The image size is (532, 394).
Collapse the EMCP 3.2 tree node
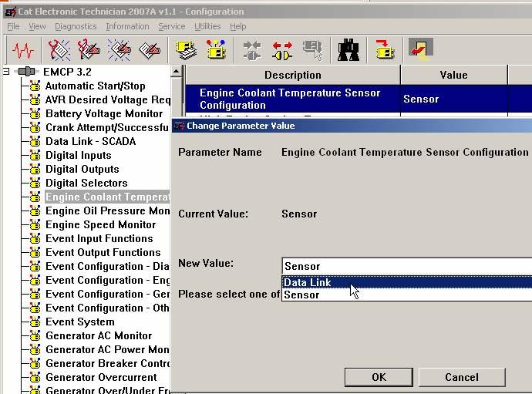5,71
